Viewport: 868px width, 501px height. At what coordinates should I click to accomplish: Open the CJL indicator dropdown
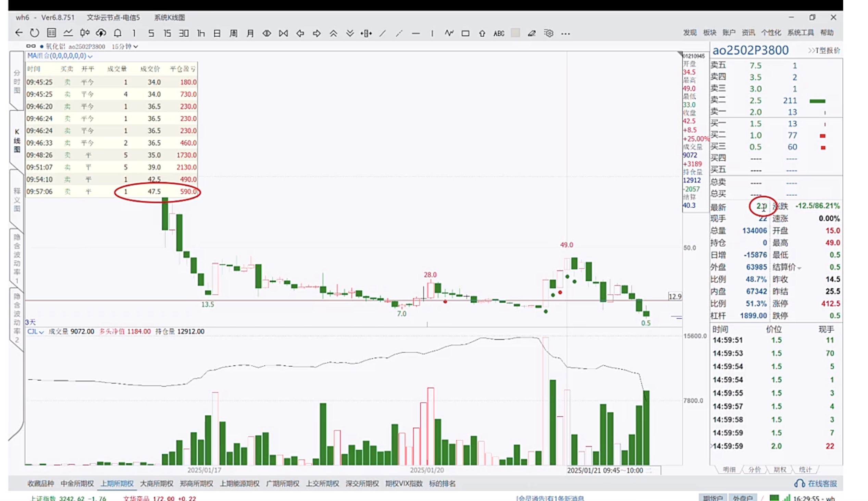[x=41, y=332]
